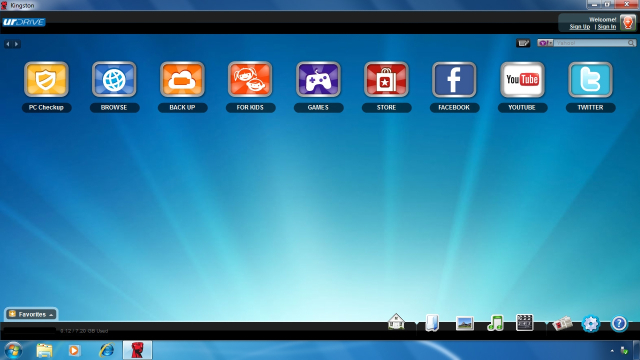Click the YOUTUBE label
This screenshot has height=360, width=640.
point(522,107)
